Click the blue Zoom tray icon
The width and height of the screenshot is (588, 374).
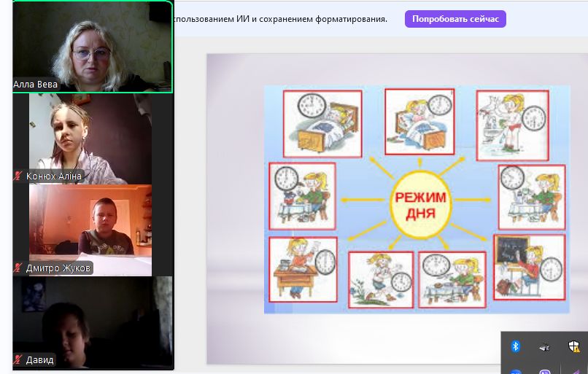(x=515, y=371)
